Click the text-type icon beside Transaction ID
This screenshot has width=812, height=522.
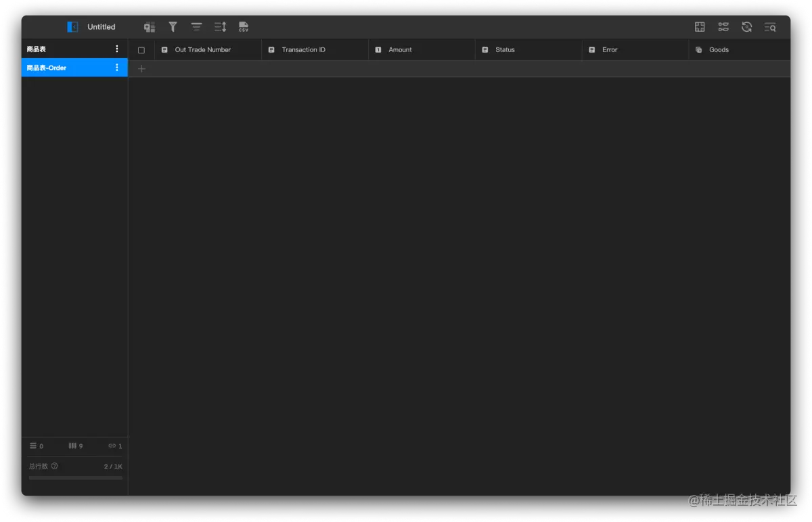coord(271,50)
